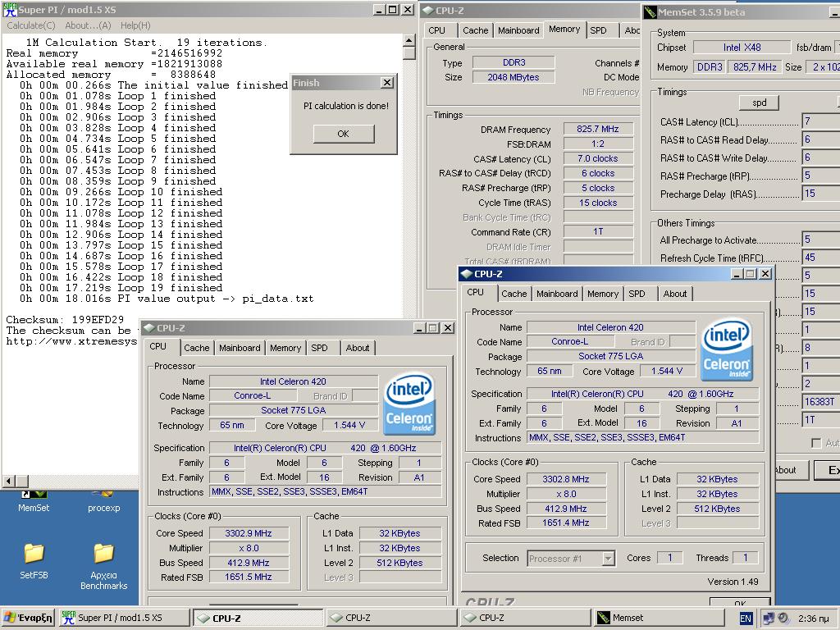Click the Super PI horizontal scrollbar left arrow
Screen dimensions: 840x630
coord(8,481)
